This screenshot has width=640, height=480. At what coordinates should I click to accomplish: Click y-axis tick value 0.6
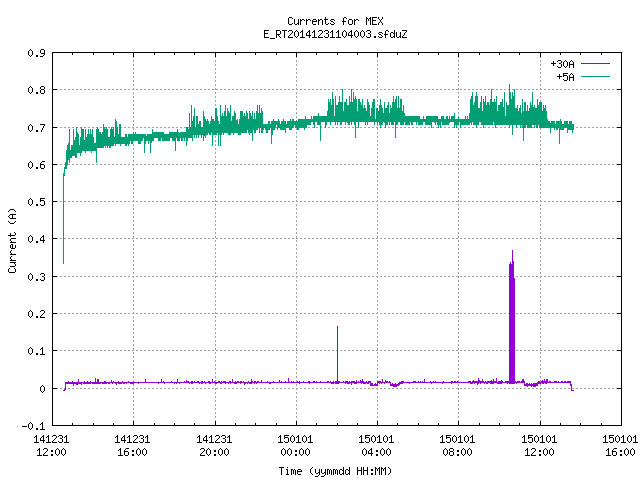coord(36,165)
